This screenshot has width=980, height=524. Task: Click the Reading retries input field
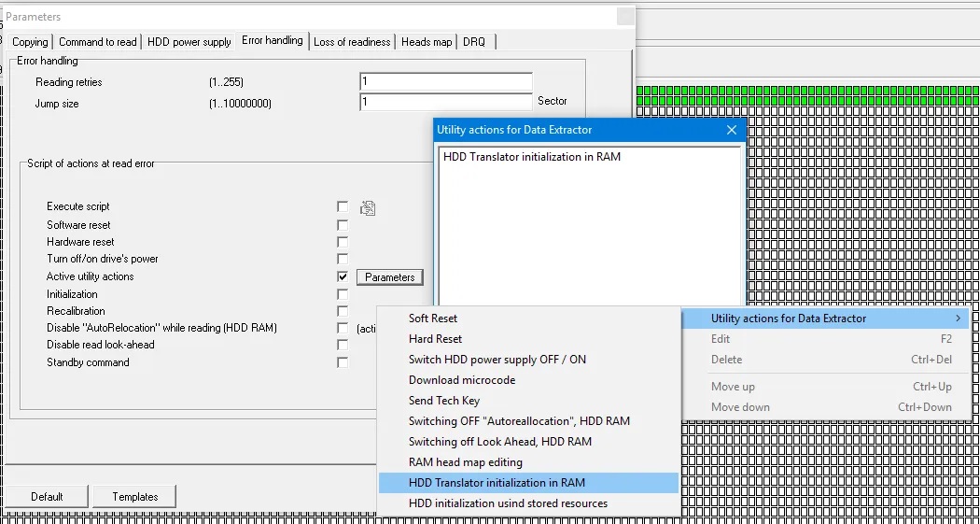pyautogui.click(x=445, y=82)
